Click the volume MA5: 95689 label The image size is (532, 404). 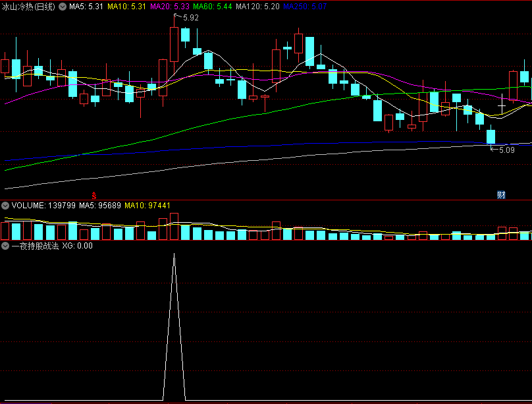[x=100, y=206]
